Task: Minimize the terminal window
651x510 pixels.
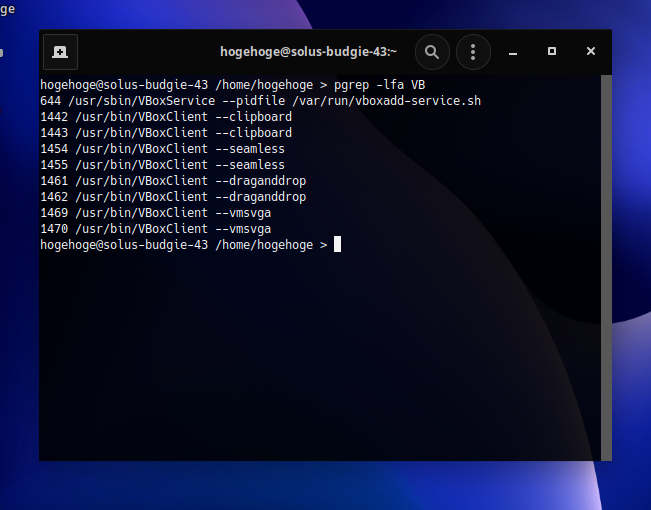Action: click(513, 52)
